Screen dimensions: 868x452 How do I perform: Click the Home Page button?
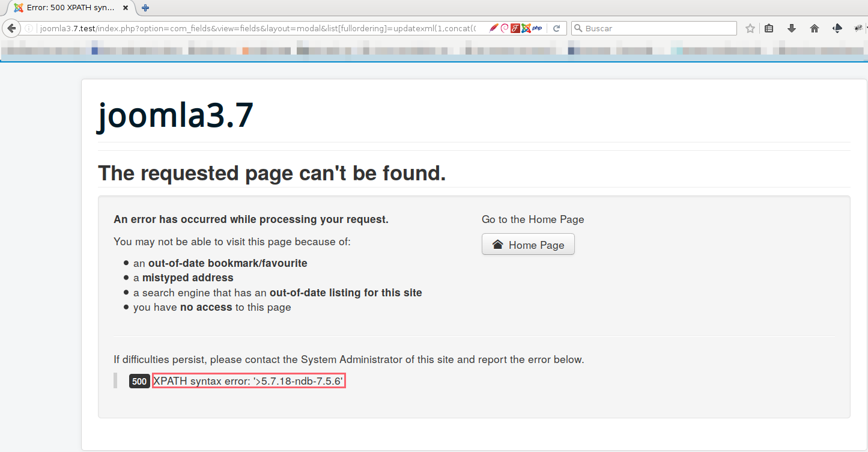(x=528, y=245)
